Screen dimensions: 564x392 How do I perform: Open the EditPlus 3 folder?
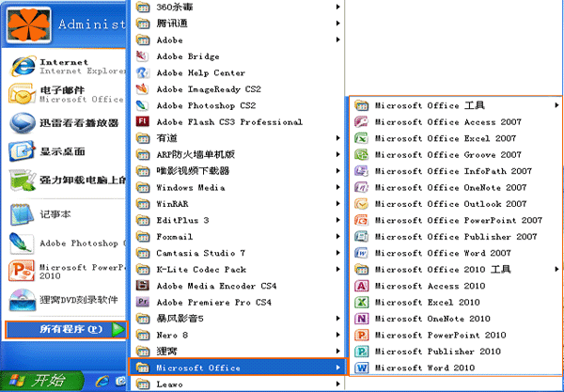pos(237,220)
